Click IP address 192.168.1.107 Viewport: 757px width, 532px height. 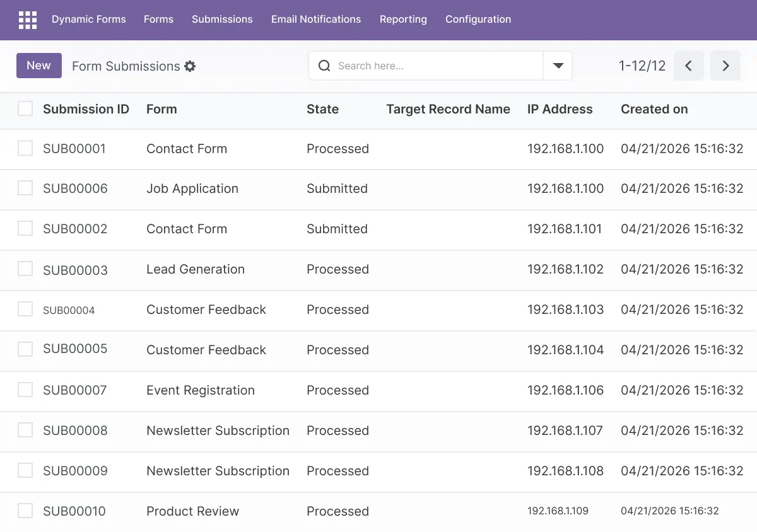565,431
